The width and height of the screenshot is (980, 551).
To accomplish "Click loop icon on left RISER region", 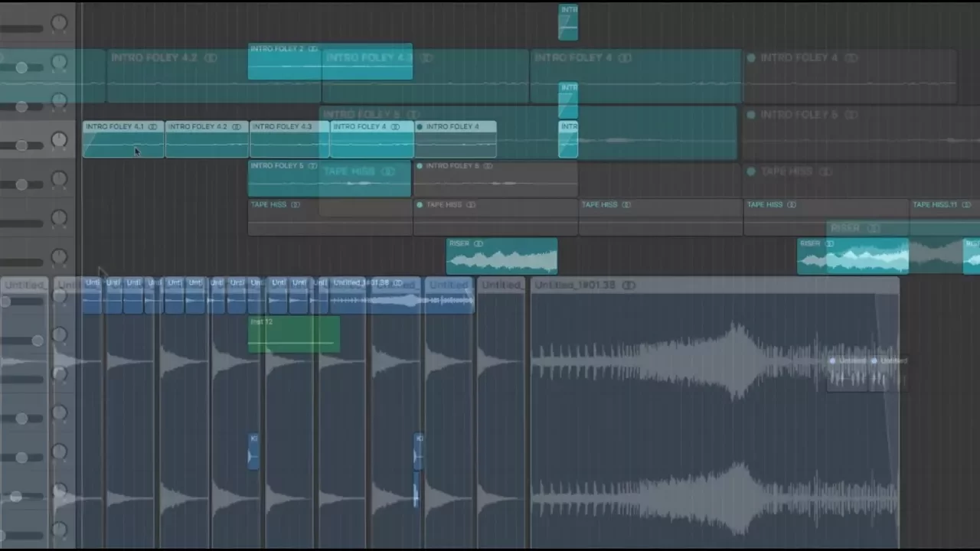I will pyautogui.click(x=479, y=244).
